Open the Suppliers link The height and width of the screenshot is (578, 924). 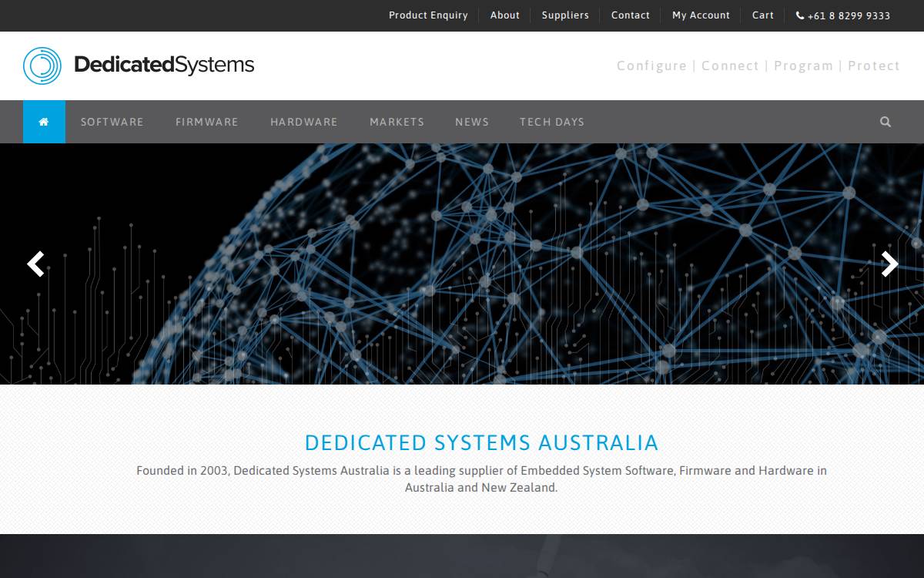click(565, 15)
